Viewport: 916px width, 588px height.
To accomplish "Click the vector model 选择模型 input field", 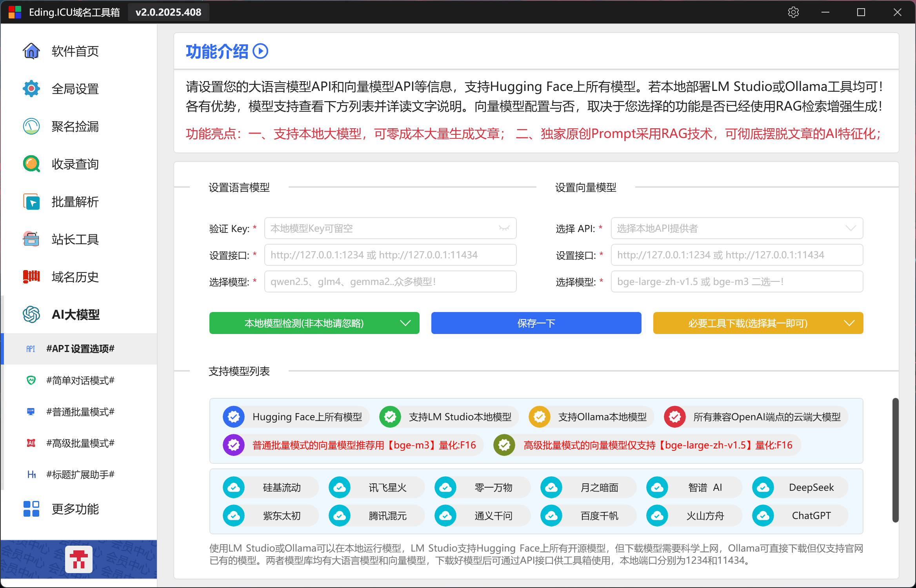I will (737, 281).
